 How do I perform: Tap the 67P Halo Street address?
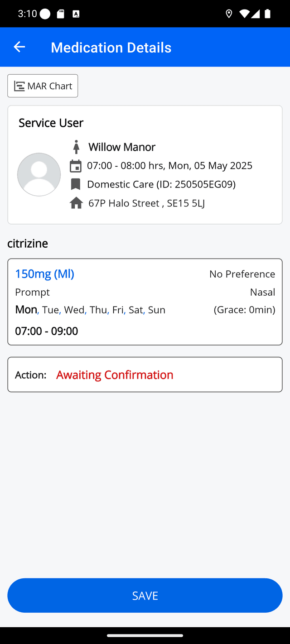pos(146,203)
